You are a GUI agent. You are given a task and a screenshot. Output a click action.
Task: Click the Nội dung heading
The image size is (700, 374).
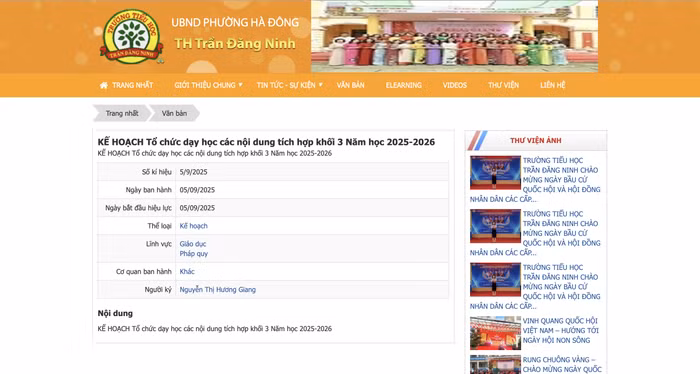point(115,313)
